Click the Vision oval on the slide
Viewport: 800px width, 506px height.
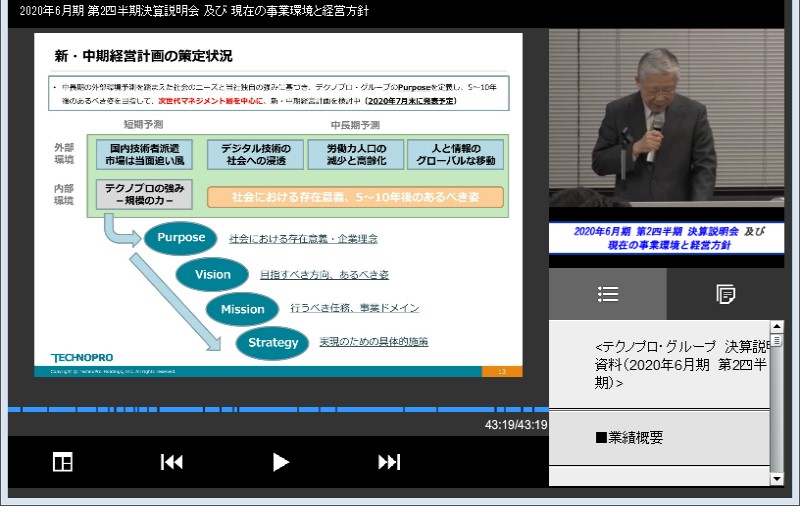tap(212, 274)
